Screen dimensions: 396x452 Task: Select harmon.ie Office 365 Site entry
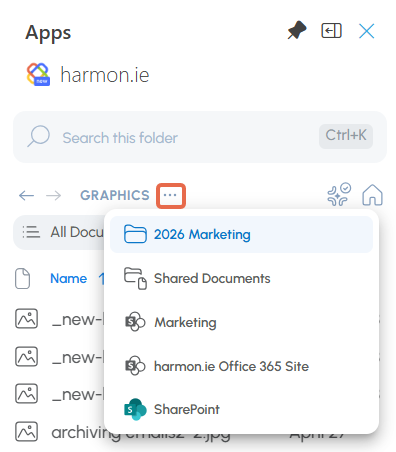click(241, 366)
